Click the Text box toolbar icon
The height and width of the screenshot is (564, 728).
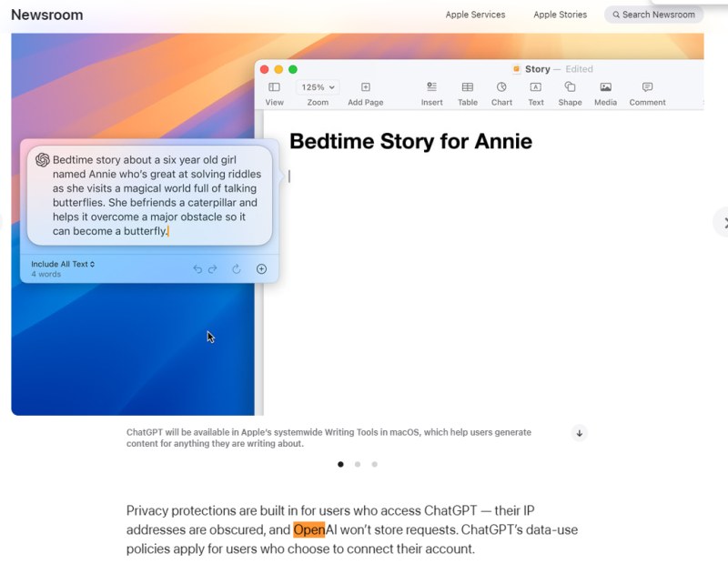(x=535, y=86)
